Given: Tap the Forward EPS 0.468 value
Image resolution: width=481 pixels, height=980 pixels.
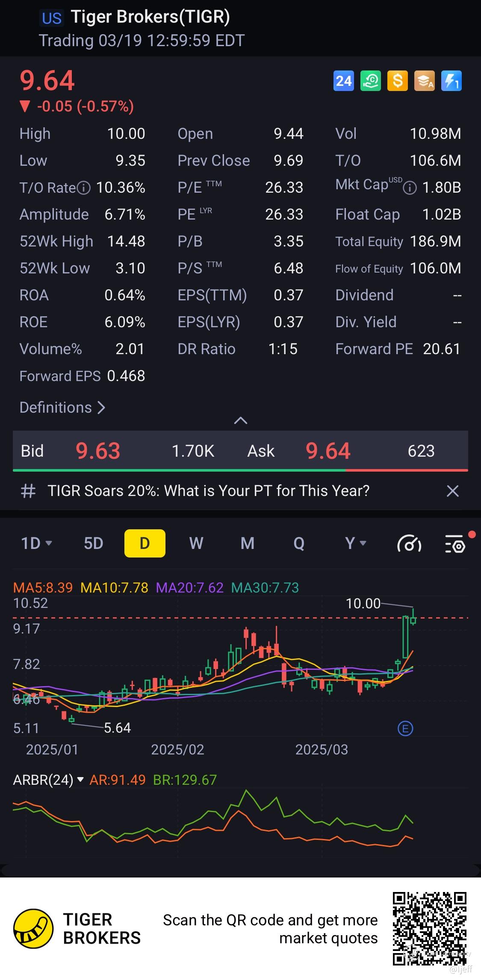Looking at the screenshot, I should point(126,376).
